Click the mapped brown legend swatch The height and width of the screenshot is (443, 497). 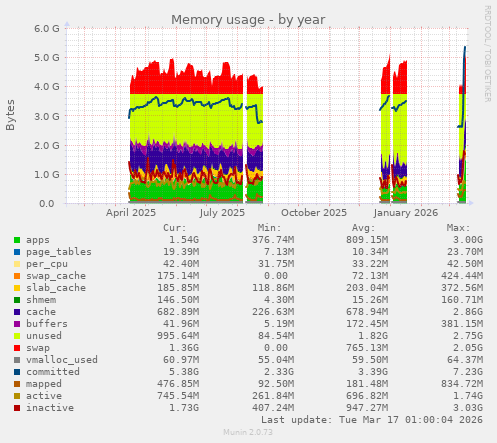coord(17,384)
